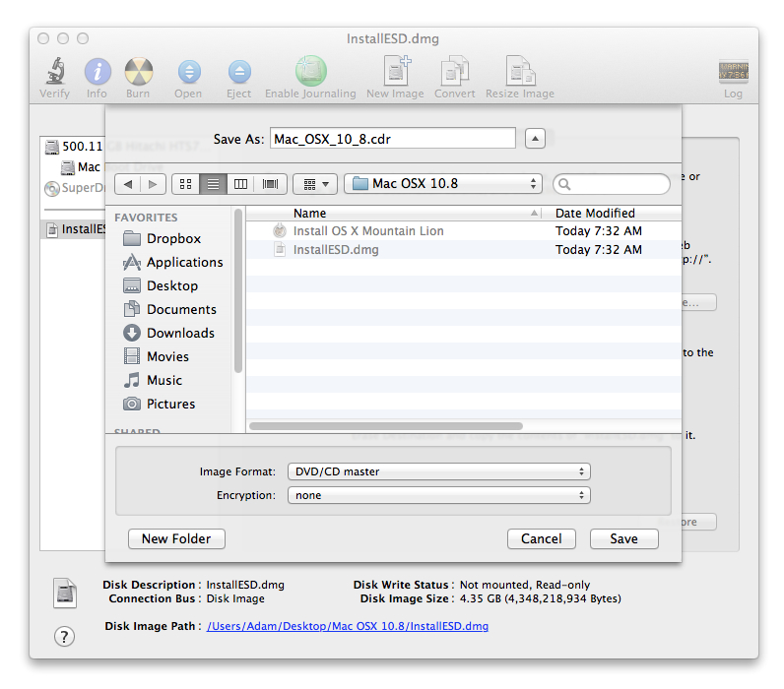This screenshot has width=784, height=689.
Task: Click the Music note icon
Action: click(132, 380)
